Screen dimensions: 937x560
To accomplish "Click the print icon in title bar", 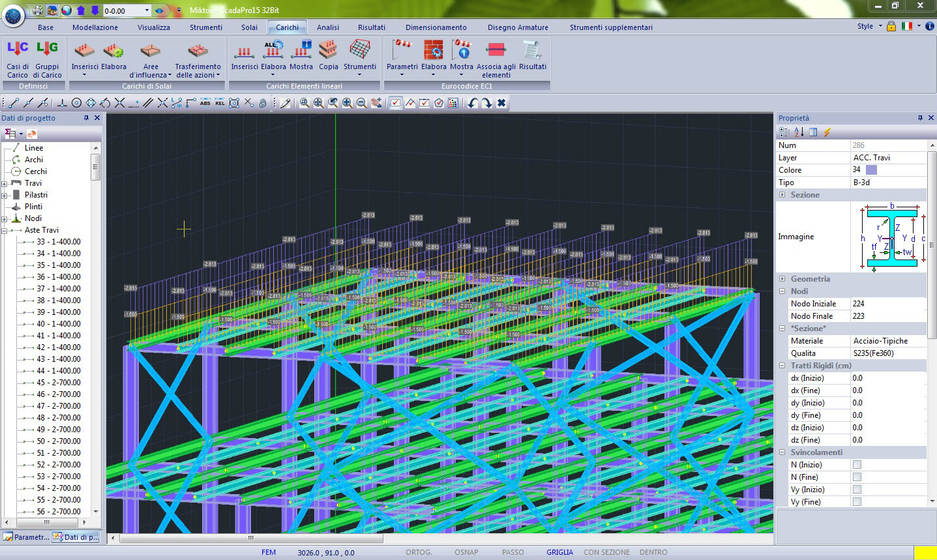I will tap(37, 10).
